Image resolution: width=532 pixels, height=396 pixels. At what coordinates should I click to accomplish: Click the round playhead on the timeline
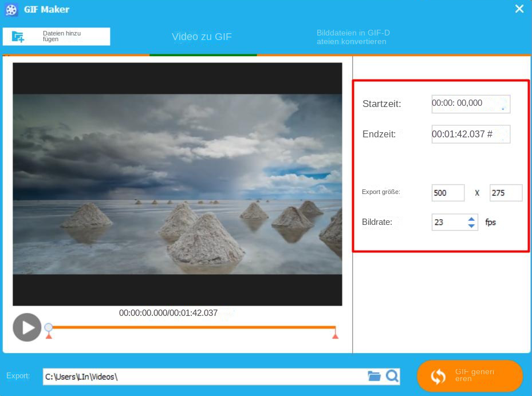pyautogui.click(x=49, y=327)
